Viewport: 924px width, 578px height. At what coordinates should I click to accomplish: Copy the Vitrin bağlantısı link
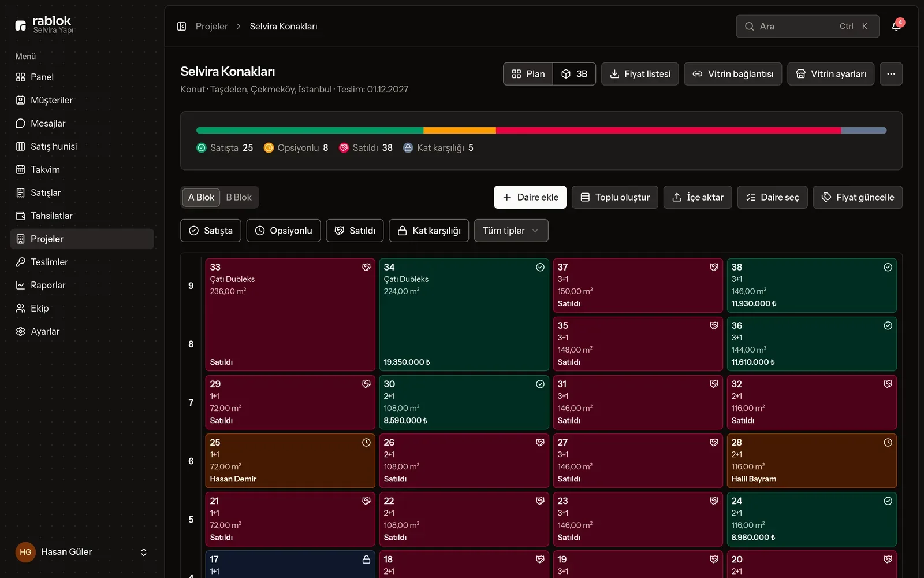coord(733,74)
